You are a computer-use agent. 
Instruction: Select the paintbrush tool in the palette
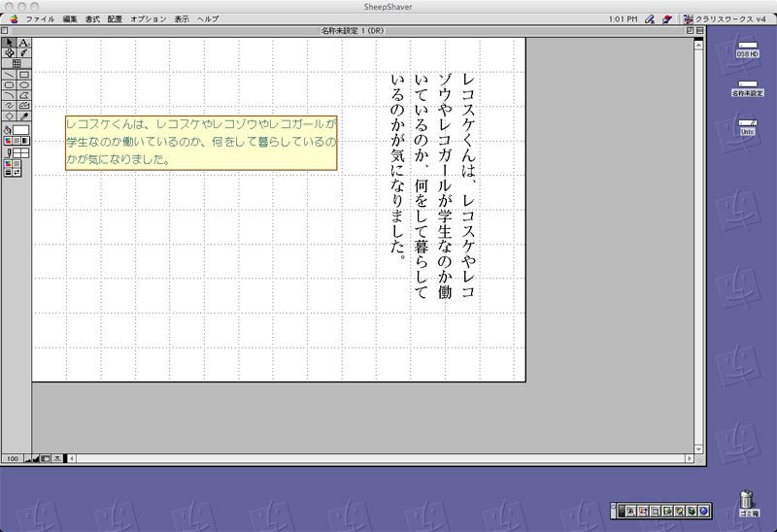coord(23,52)
